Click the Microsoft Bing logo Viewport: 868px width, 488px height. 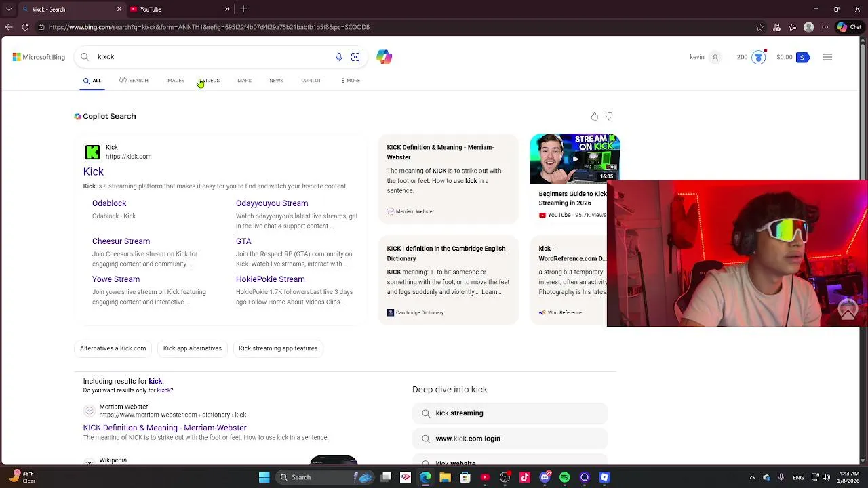click(x=39, y=57)
